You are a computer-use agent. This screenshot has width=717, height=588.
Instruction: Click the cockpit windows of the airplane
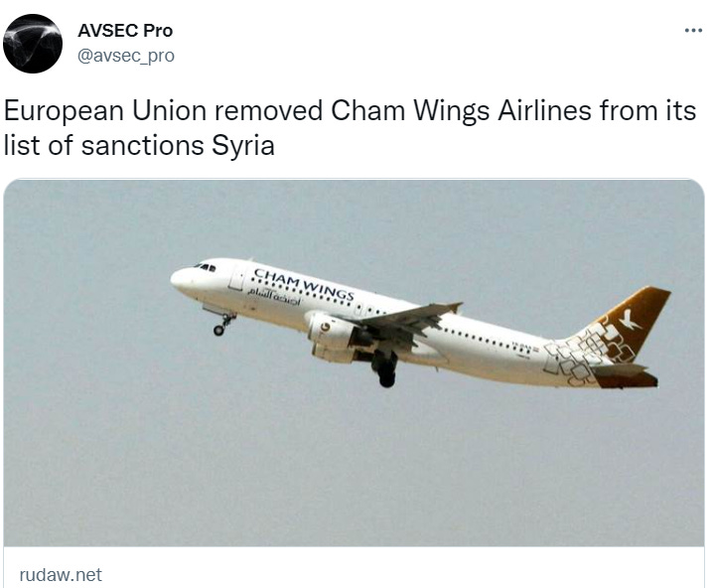(x=205, y=266)
